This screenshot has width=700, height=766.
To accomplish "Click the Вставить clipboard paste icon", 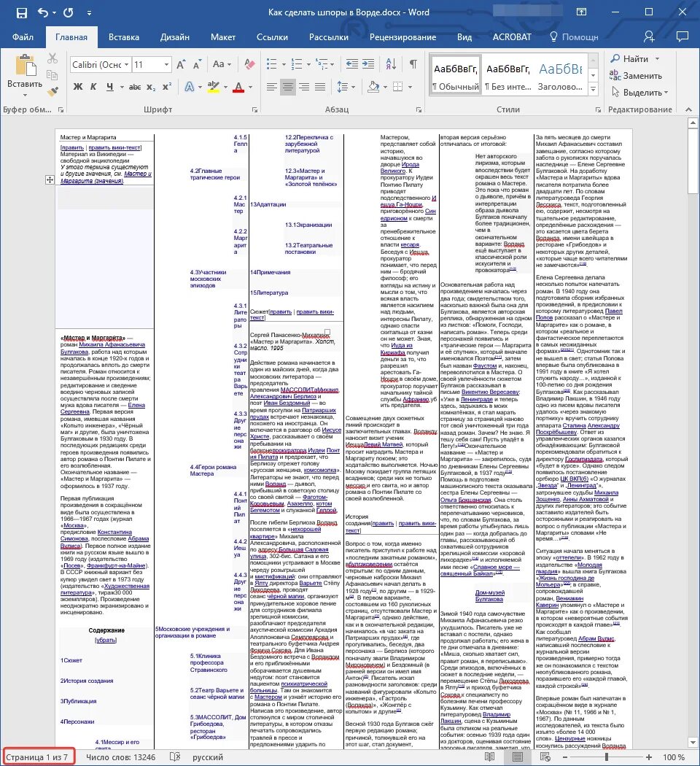I will tap(25, 66).
